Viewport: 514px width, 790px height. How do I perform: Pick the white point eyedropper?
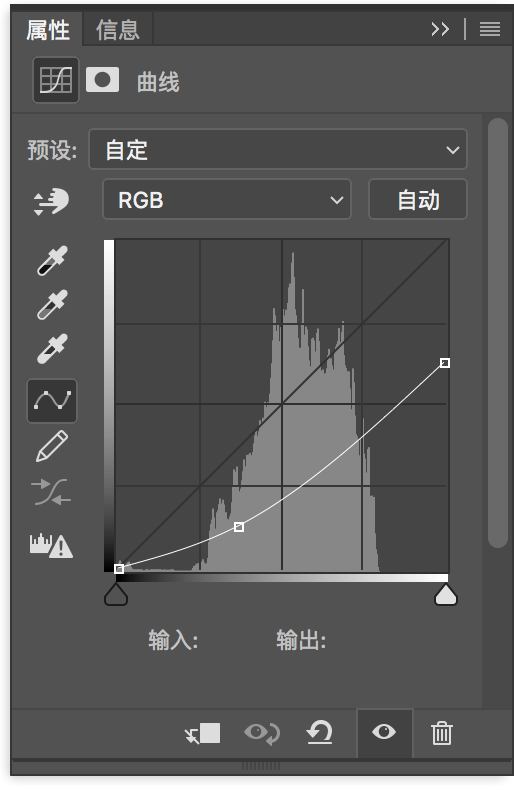point(52,349)
